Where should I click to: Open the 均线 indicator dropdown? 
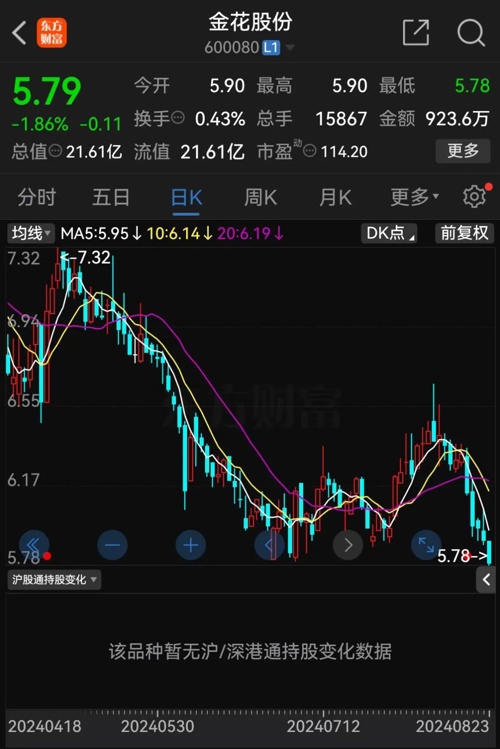point(31,233)
